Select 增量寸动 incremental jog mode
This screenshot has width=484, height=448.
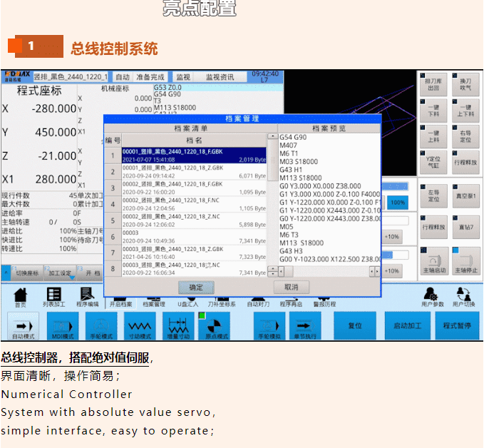[x=178, y=326]
